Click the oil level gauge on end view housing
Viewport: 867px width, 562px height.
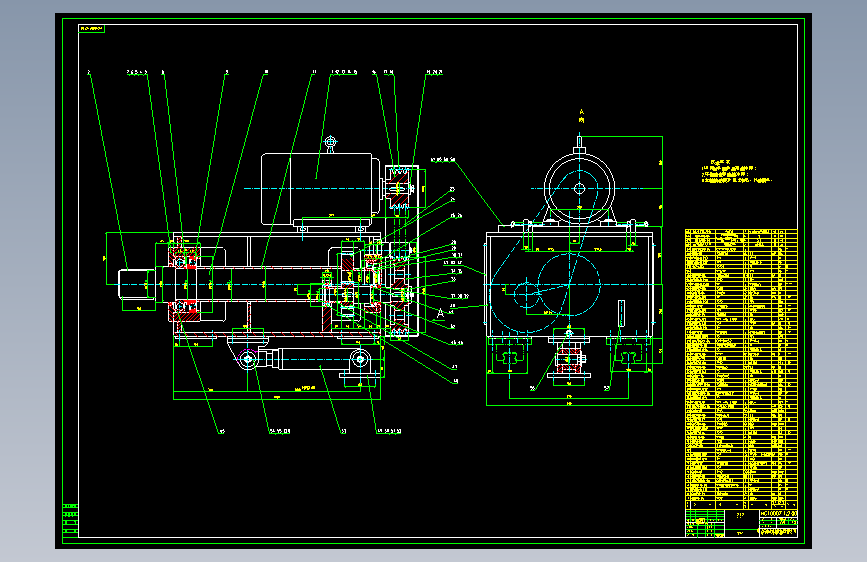pyautogui.click(x=621, y=314)
